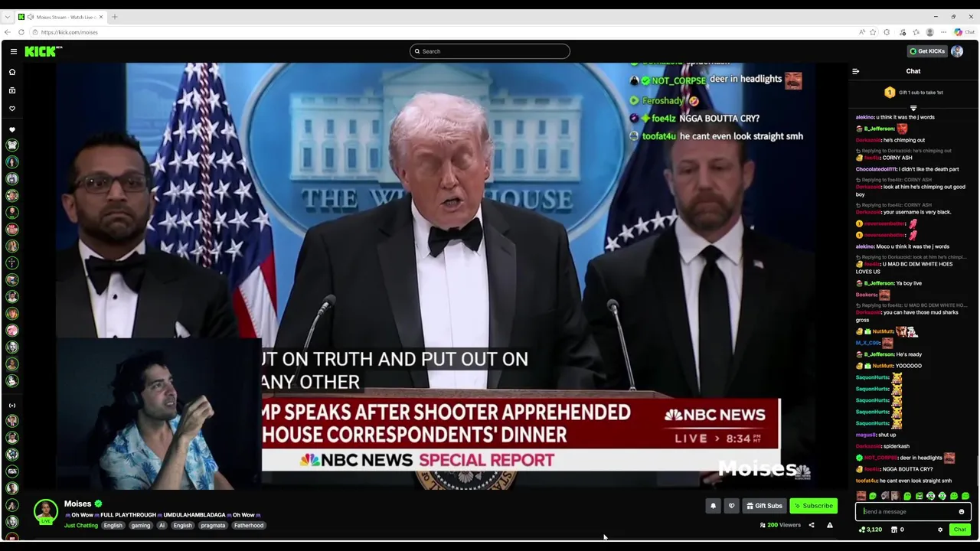
Task: Open the hamburger navigation menu
Action: click(14, 51)
